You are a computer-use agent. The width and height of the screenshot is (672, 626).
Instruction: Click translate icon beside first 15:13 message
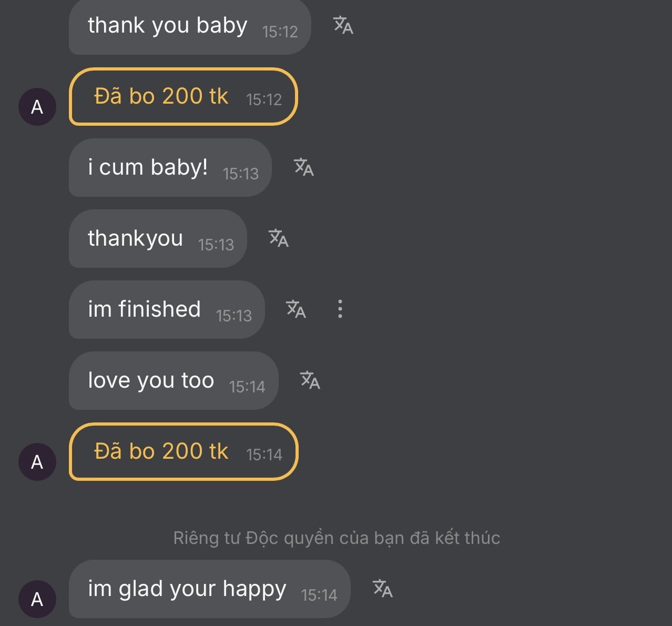click(304, 167)
